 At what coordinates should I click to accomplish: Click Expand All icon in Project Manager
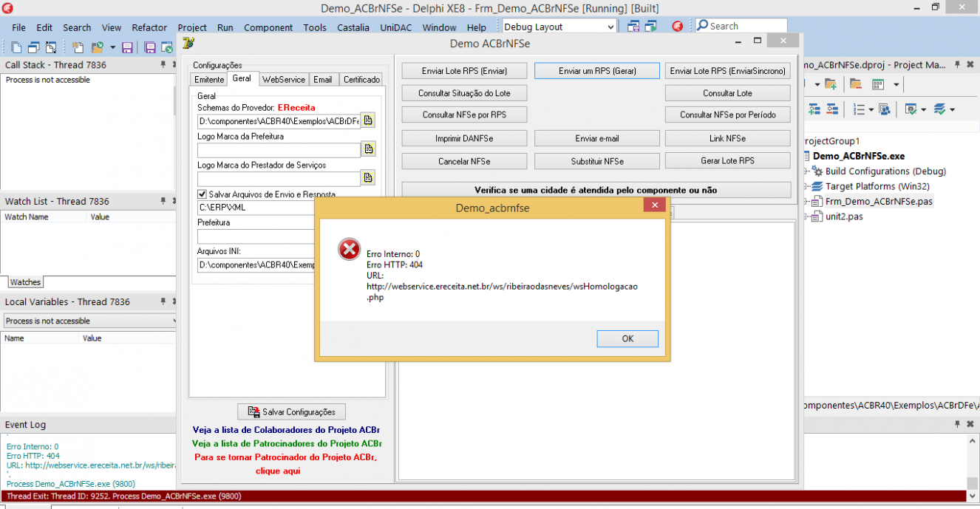point(814,109)
